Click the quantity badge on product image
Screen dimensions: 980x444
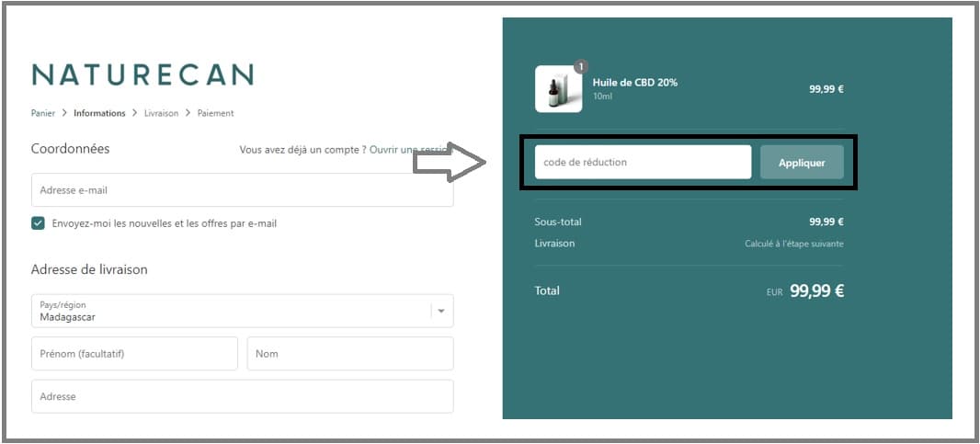click(x=581, y=67)
